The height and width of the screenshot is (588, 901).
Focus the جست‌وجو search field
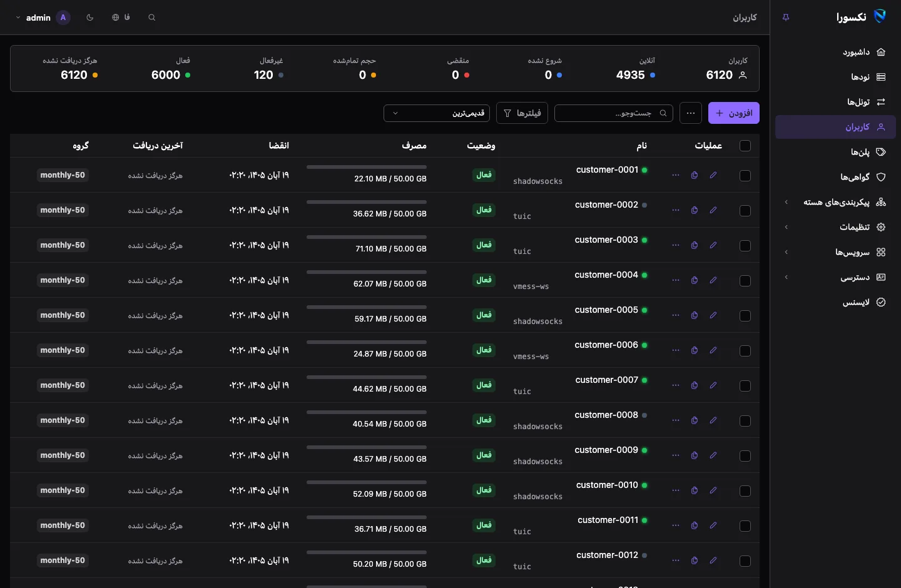click(614, 113)
